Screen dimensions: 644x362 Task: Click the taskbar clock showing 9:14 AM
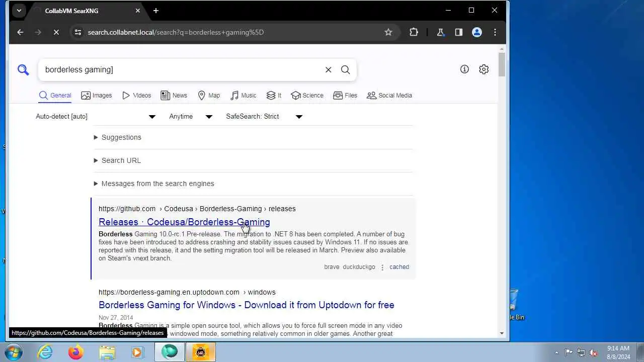pos(618,352)
